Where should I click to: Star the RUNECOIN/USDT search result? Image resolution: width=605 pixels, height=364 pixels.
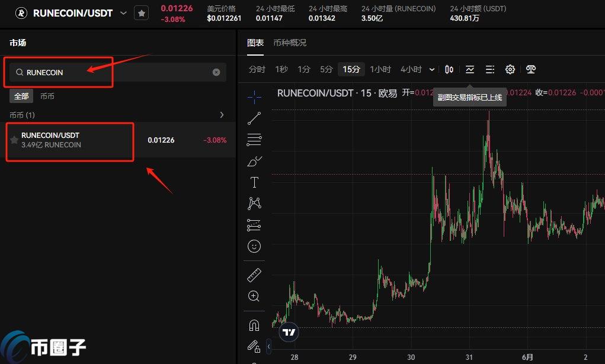coord(14,140)
